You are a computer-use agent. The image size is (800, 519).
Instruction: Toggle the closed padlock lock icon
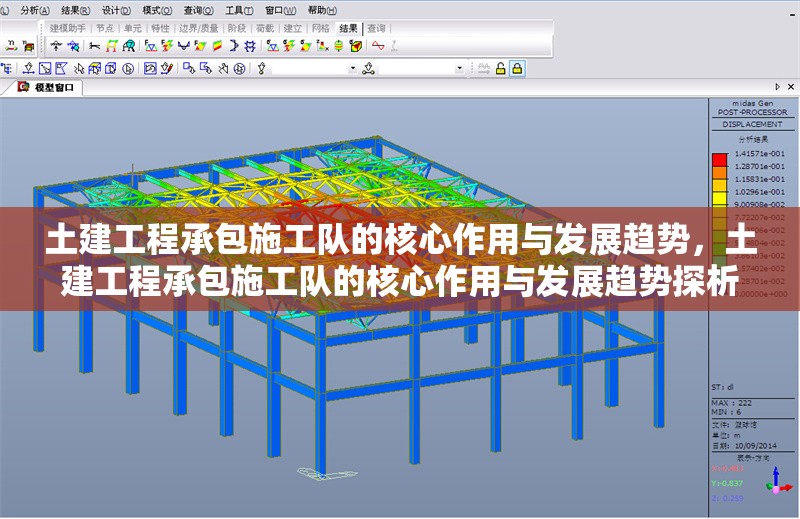point(517,68)
